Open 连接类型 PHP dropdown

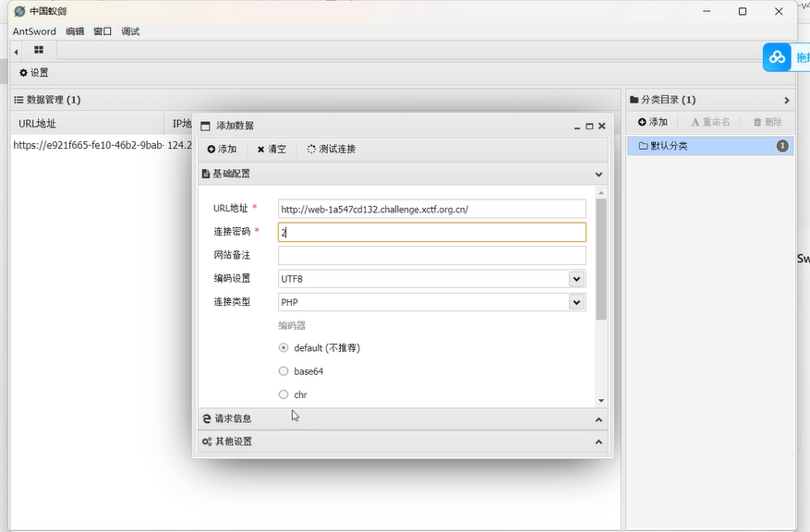[x=576, y=302]
